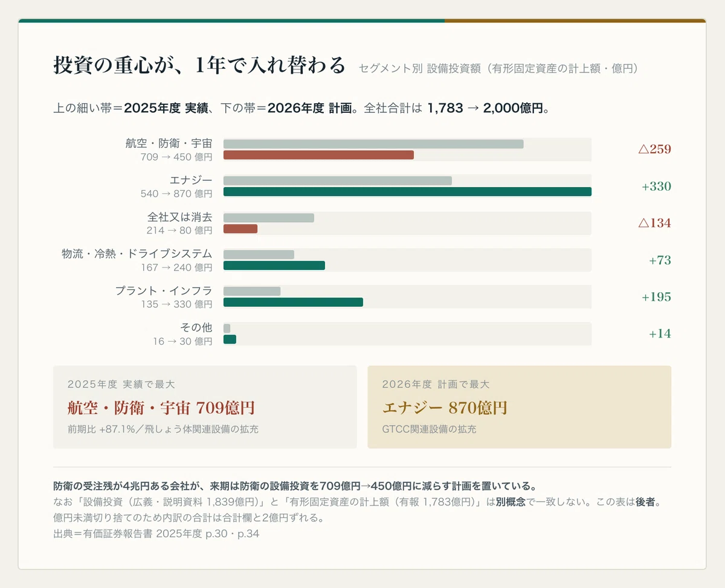Image resolution: width=725 pixels, height=588 pixels.
Task: Click the green 2026 bar for 物流・冷熱・ドライブシステム
Action: coord(274,266)
